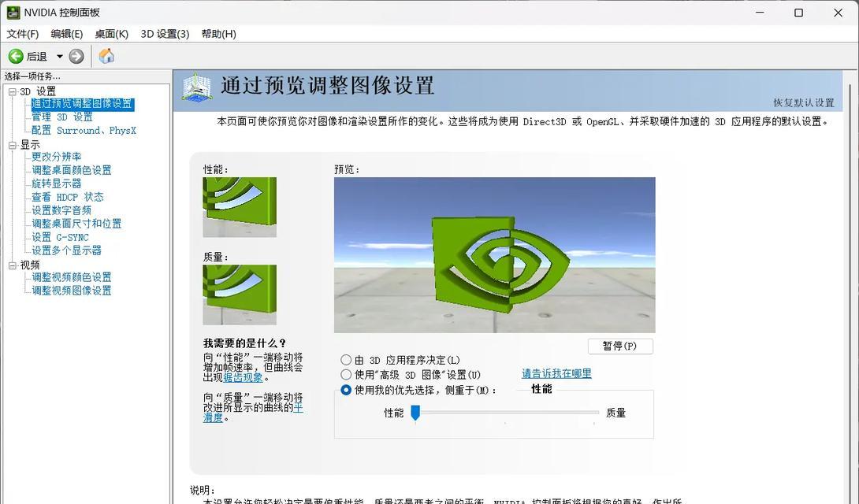Open 调整桌面颜色设置 page
This screenshot has width=859, height=504.
[71, 170]
